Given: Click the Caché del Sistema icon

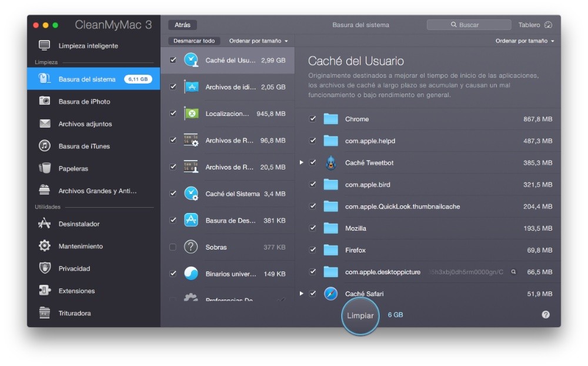Looking at the screenshot, I should 191,194.
